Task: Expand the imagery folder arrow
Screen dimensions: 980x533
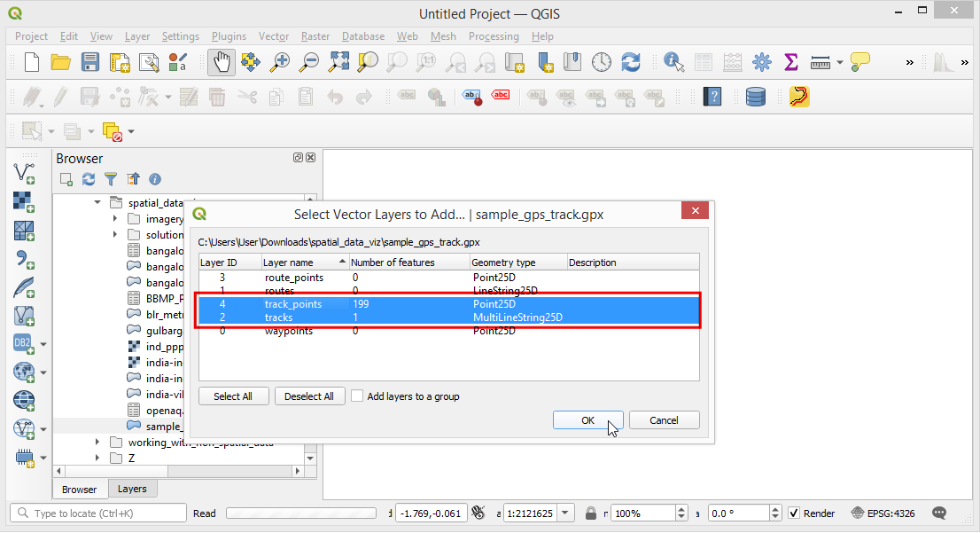Action: (115, 218)
